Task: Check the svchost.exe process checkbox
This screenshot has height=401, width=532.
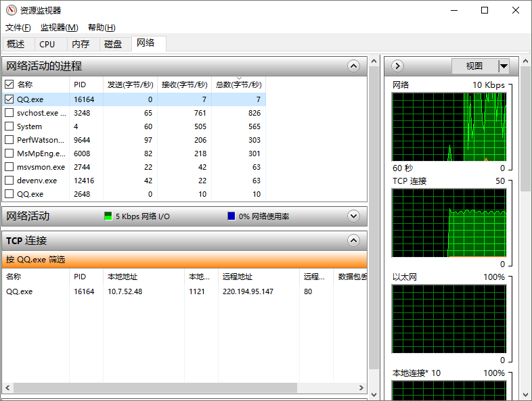Action: click(9, 112)
